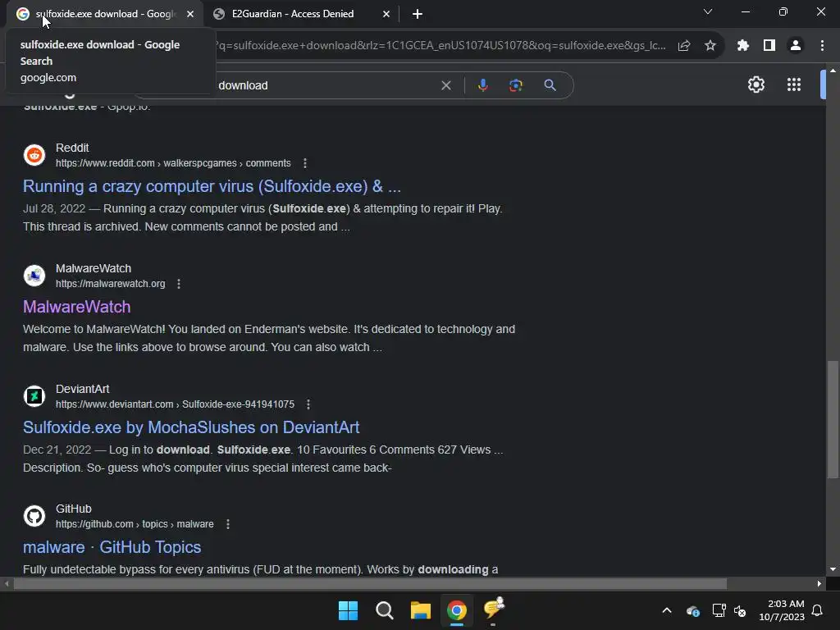This screenshot has width=840, height=630.
Task: Open File Explorer from taskbar
Action: (421, 610)
